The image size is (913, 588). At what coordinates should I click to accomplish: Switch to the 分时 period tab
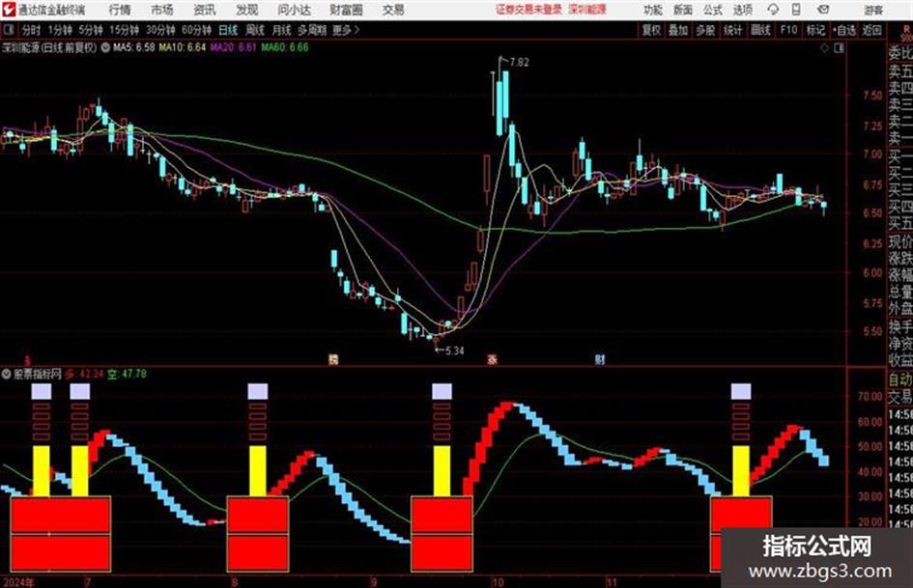[x=32, y=30]
